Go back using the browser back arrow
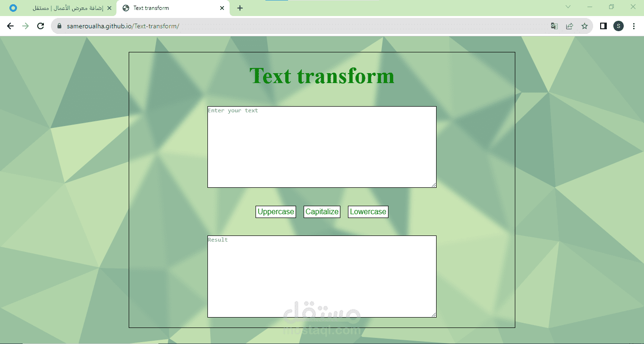644x344 pixels. [10, 26]
